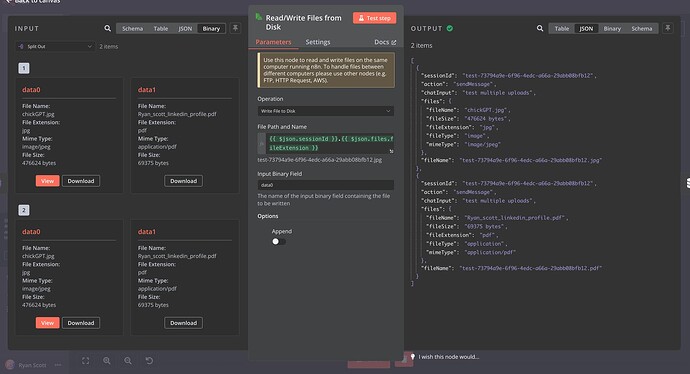Click the reset zoom arrow icon
Viewport: 690px width, 374px height.
click(149, 361)
